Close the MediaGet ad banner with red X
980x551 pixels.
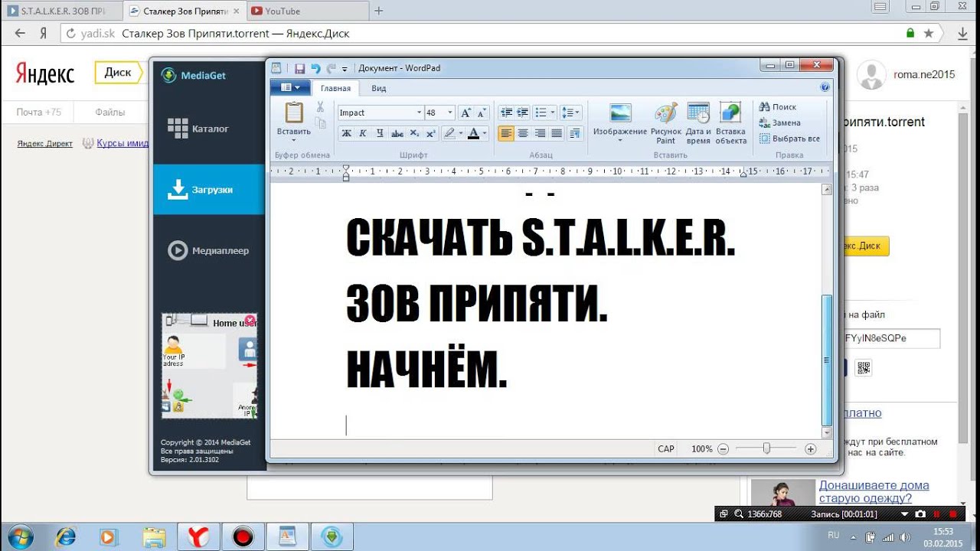click(x=250, y=320)
